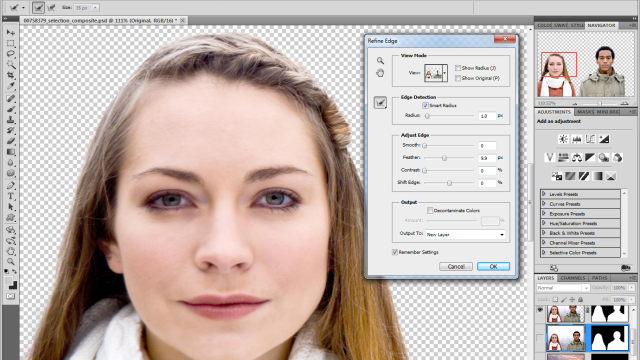Screen dimensions: 640x360
Task: Select the Zoom tool in toolbox
Action: 11,262
